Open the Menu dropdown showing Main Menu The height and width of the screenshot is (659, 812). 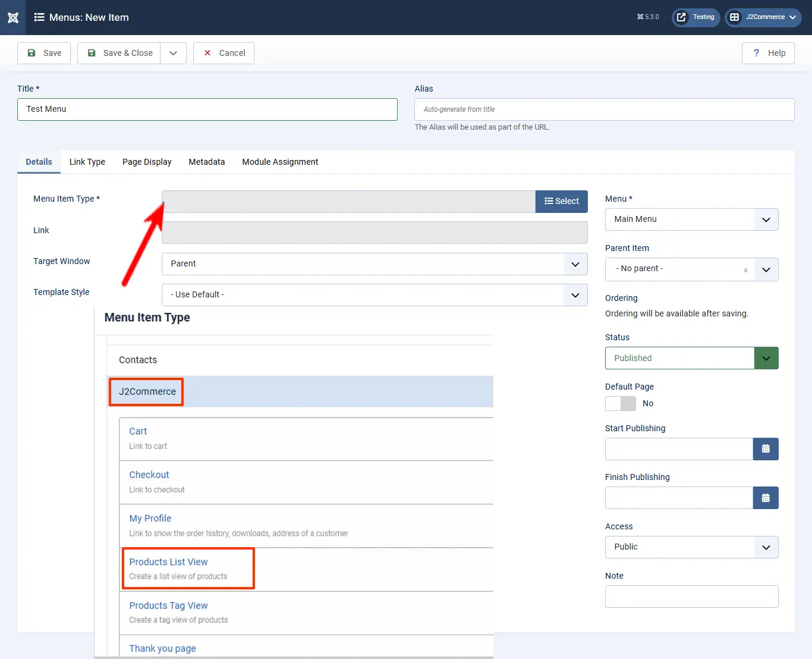tap(692, 219)
